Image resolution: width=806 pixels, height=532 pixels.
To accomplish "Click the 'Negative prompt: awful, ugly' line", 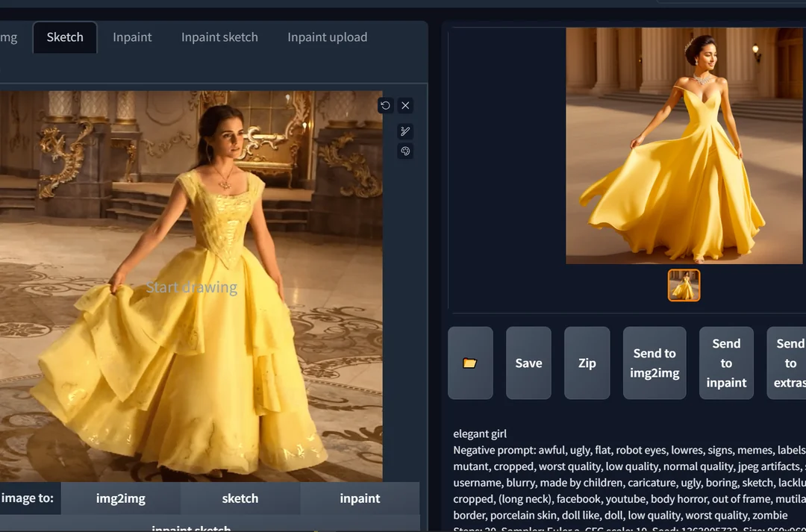I will pyautogui.click(x=629, y=450).
